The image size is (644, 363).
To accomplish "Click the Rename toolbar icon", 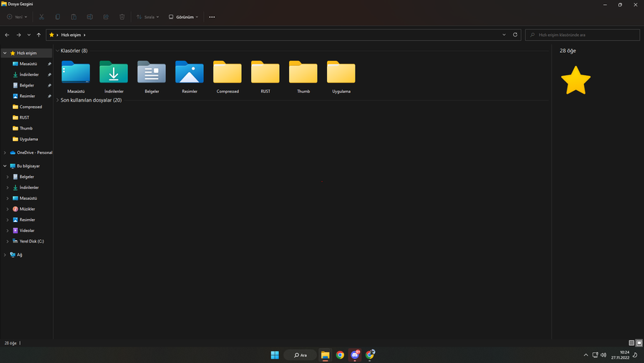I will tap(89, 17).
